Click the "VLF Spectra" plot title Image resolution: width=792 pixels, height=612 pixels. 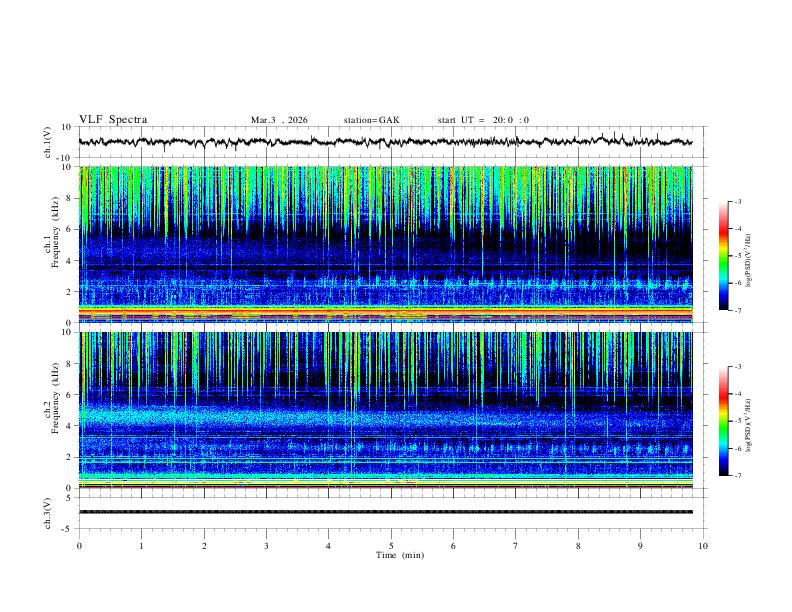[113, 120]
